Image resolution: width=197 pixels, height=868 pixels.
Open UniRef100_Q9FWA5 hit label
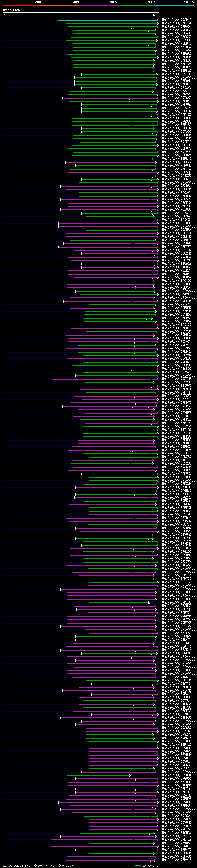(x=176, y=104)
